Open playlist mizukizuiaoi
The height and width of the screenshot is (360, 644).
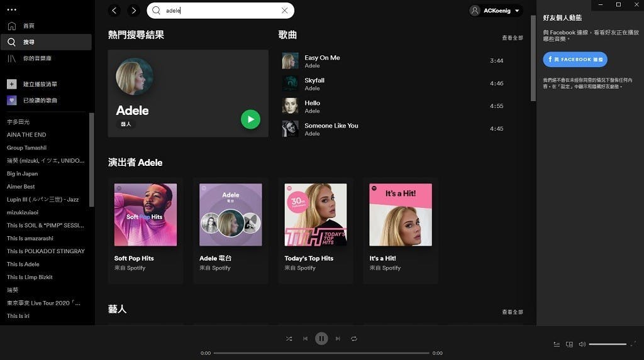23,212
